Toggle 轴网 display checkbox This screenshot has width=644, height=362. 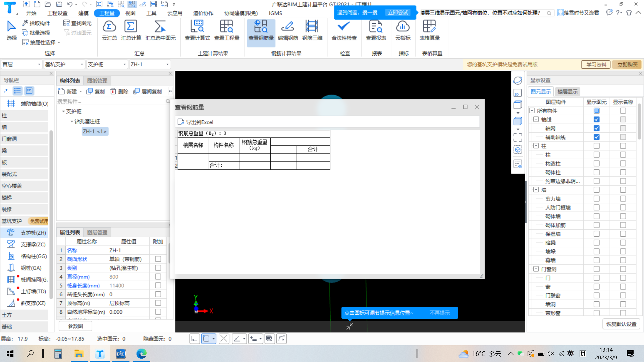point(596,128)
